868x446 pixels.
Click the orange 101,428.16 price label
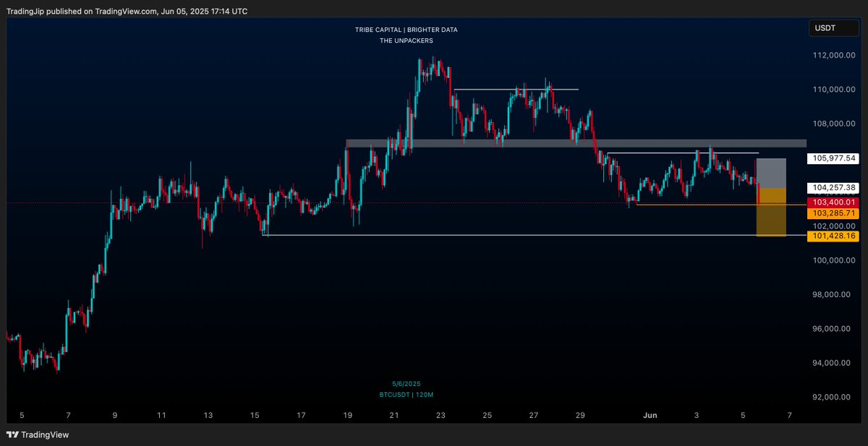[833, 236]
